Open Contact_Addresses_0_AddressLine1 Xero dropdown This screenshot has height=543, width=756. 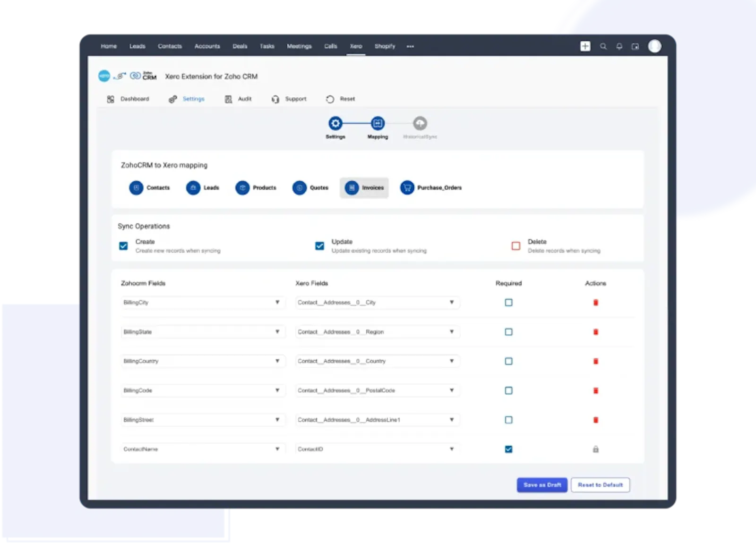pyautogui.click(x=378, y=420)
